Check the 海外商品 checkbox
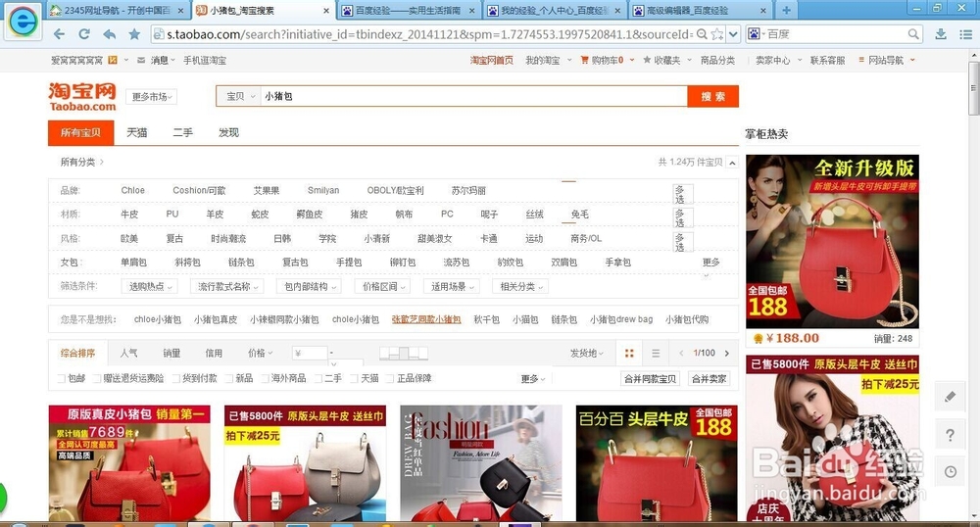This screenshot has width=980, height=527. (x=265, y=378)
